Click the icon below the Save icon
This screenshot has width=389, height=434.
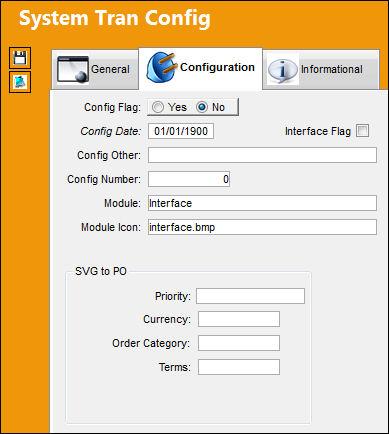[x=20, y=82]
